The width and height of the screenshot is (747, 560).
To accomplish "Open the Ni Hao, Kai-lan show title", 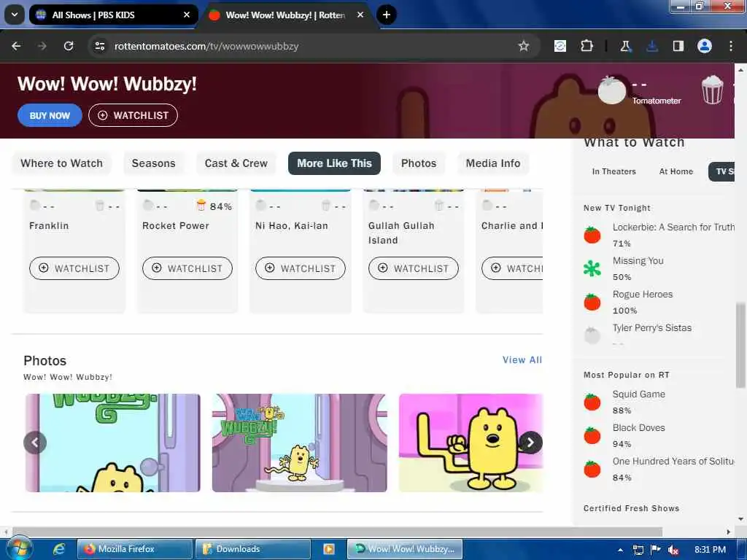I will tap(292, 226).
